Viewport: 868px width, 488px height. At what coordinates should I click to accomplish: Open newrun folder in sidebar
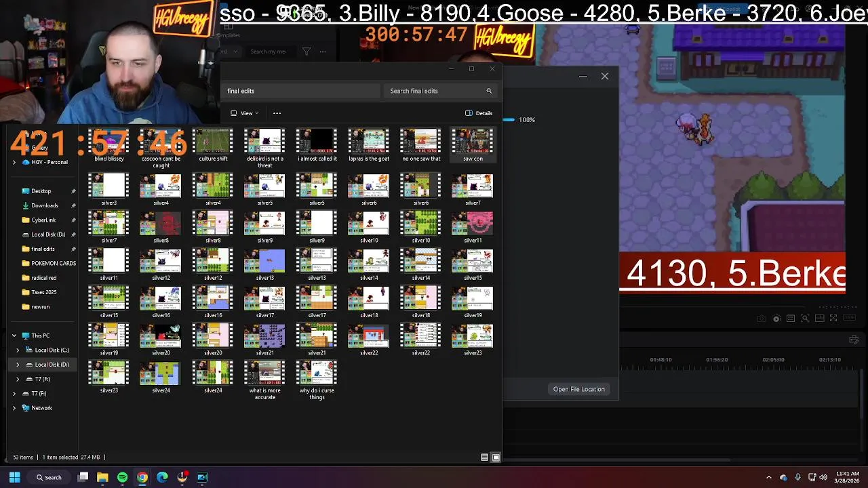coord(40,306)
